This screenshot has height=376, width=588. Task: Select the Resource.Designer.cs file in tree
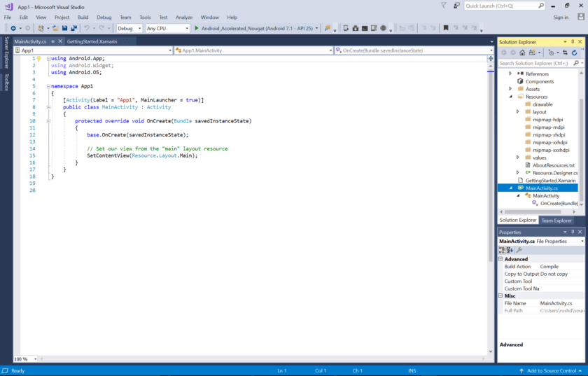pos(555,173)
